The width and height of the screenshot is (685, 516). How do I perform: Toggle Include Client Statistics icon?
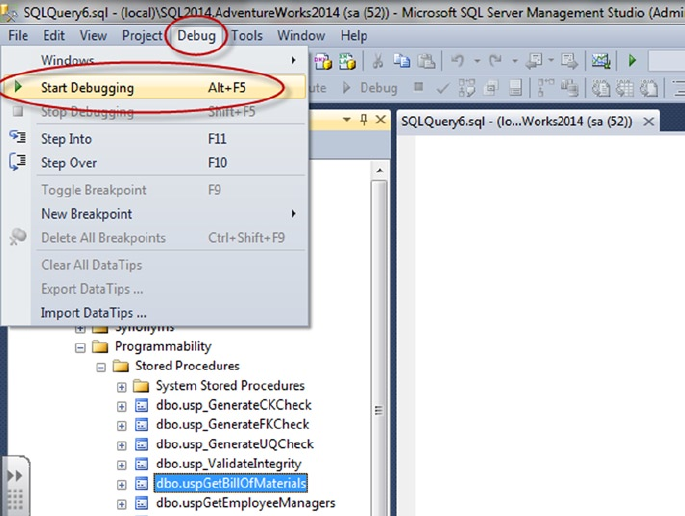[570, 88]
